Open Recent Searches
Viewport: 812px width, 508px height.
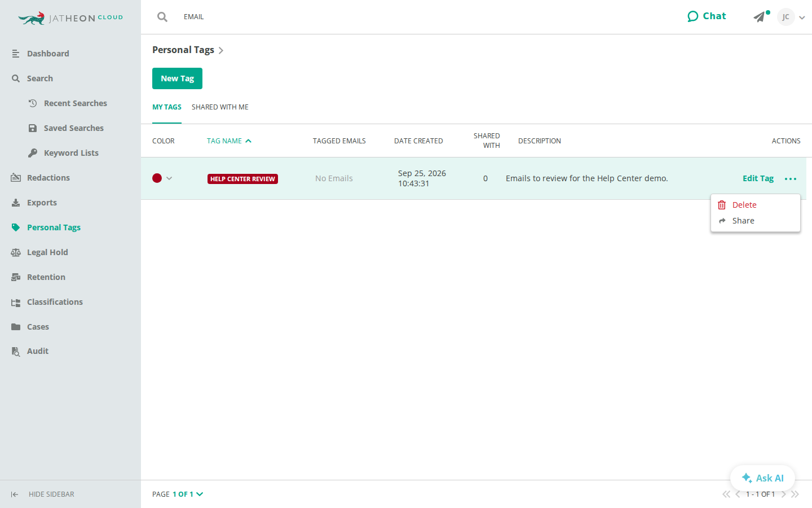coord(75,103)
